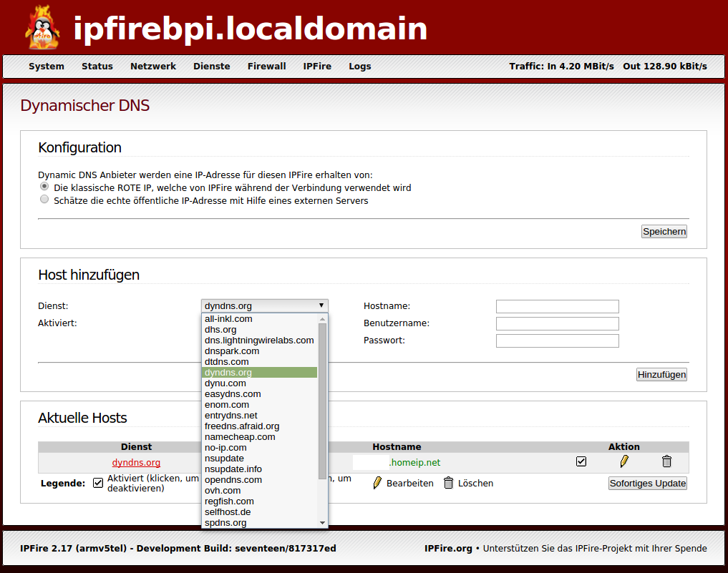Screen dimensions: 728x573
Task: Click the pencil edit icon in homeip.net row
Action: 624,461
